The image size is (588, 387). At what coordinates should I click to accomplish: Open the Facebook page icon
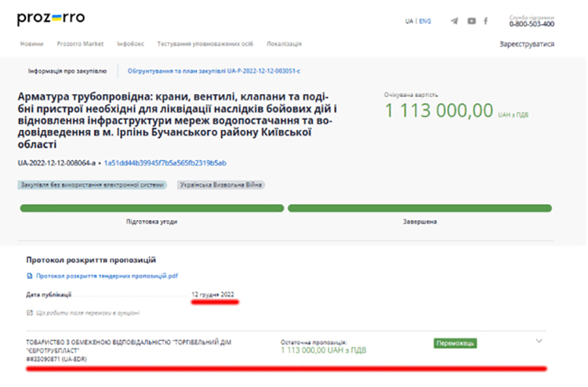(486, 21)
